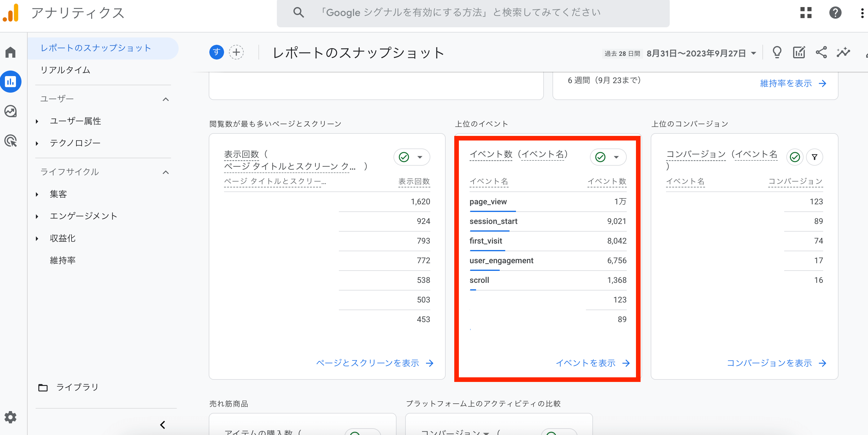Select リアルタイム in sidebar

click(x=65, y=70)
